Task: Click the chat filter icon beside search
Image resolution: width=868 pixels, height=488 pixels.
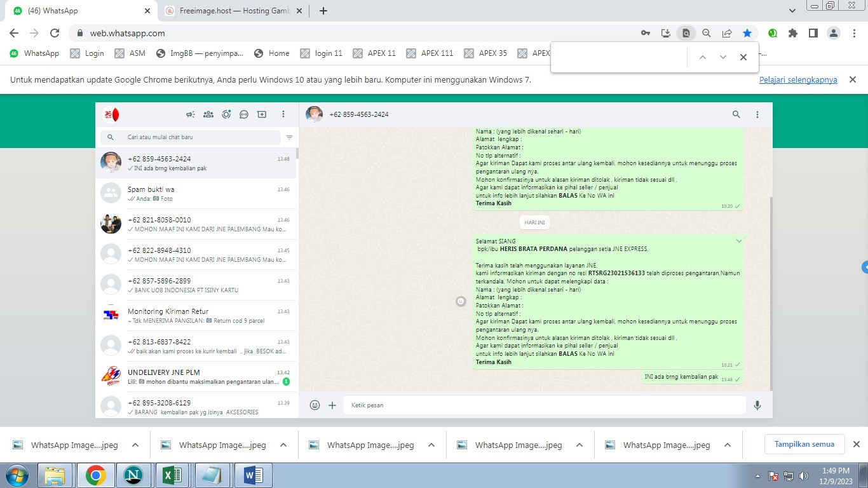Action: click(290, 137)
